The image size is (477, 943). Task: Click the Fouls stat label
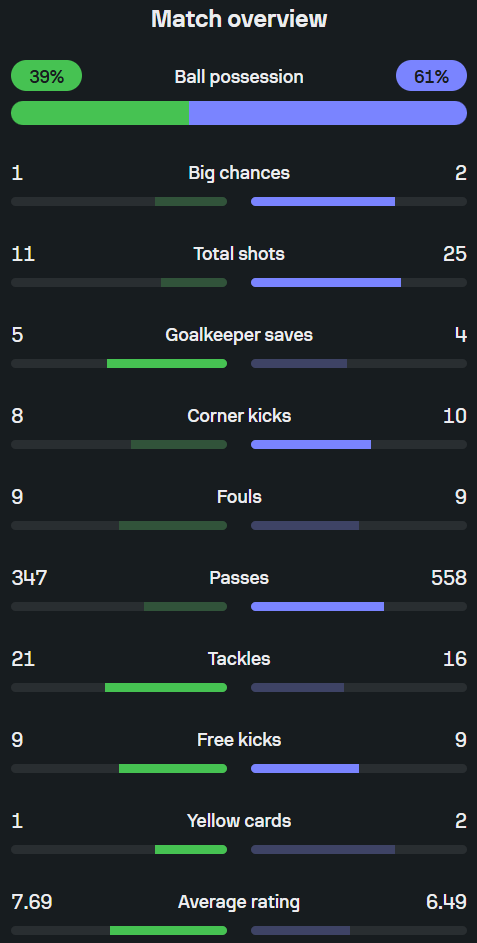tap(239, 497)
